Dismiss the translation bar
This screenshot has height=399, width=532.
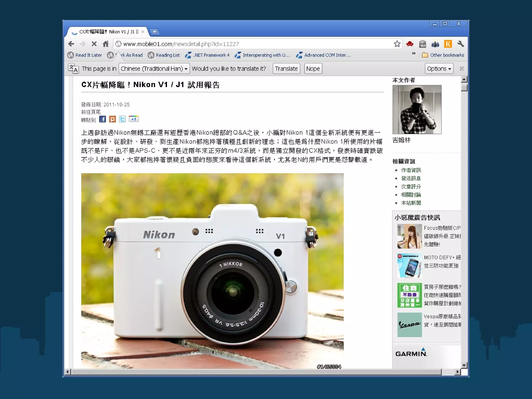pyautogui.click(x=462, y=69)
